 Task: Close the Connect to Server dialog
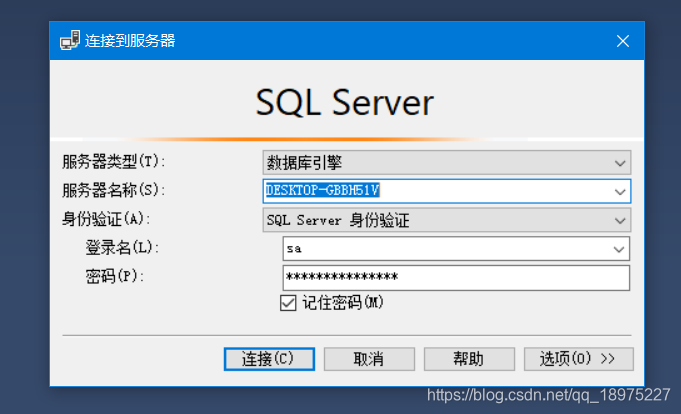click(x=623, y=41)
